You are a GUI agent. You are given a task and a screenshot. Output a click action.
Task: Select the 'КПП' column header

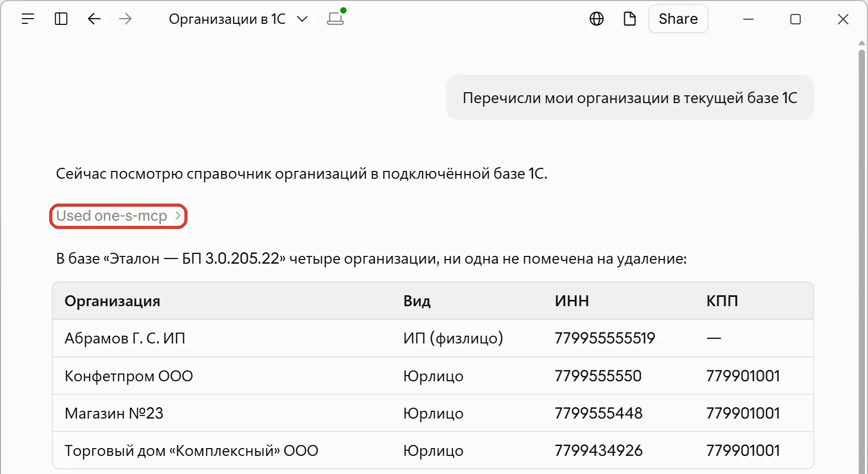click(x=722, y=301)
